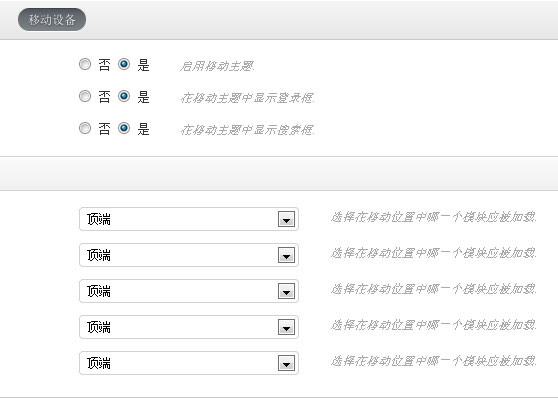The width and height of the screenshot is (558, 414).
Task: Choose 否 for 在移动主题中显示登录框
Action: point(85,96)
